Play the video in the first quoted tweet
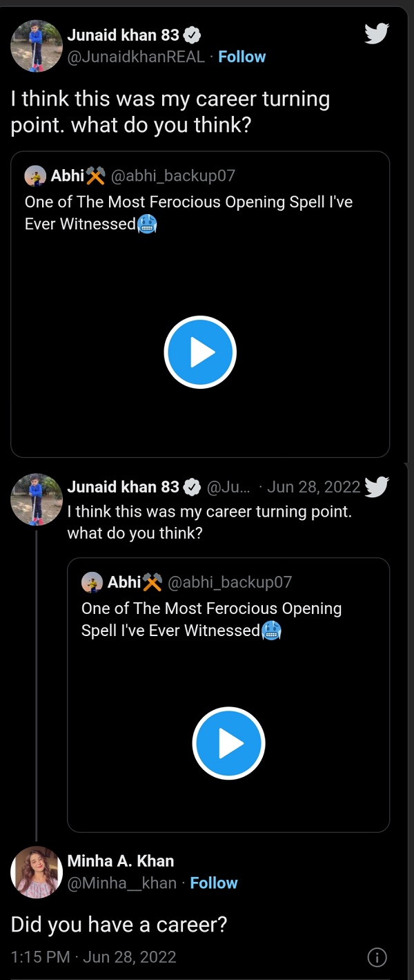This screenshot has width=414, height=980. point(200,352)
